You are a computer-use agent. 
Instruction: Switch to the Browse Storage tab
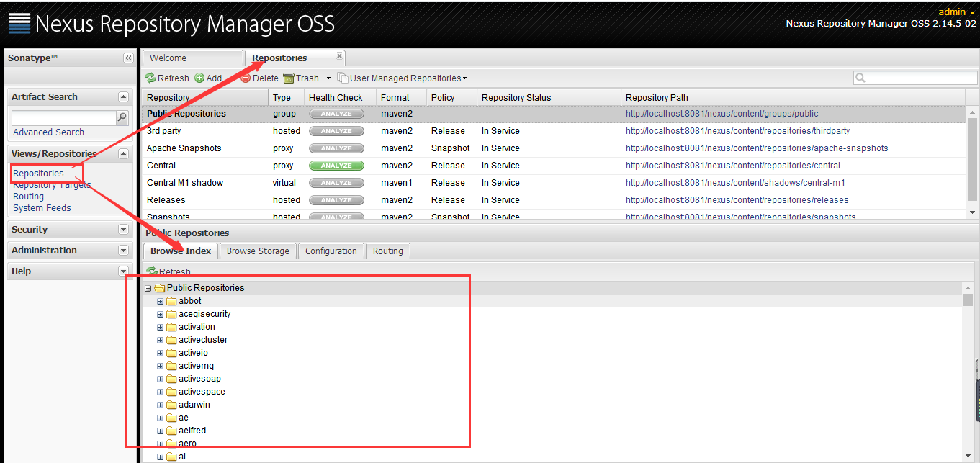(258, 251)
